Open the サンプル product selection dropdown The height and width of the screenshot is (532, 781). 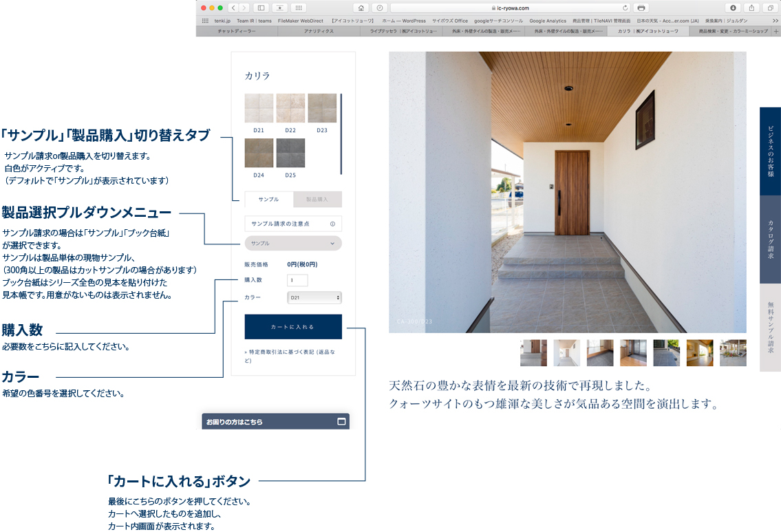(x=293, y=244)
